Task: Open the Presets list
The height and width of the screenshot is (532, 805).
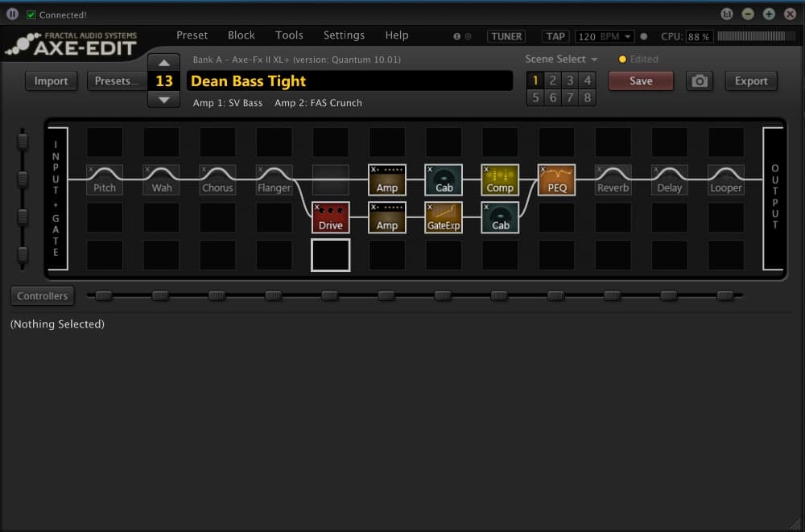Action: (117, 81)
